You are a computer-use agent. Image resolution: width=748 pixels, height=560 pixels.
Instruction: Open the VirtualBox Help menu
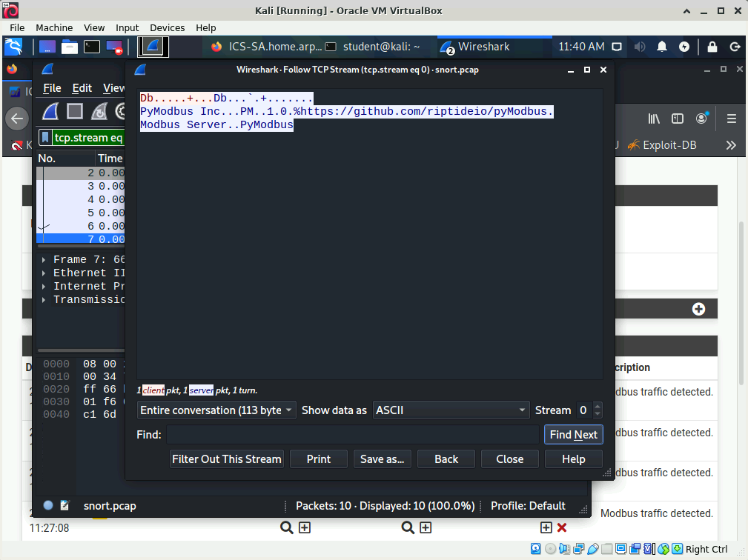205,27
